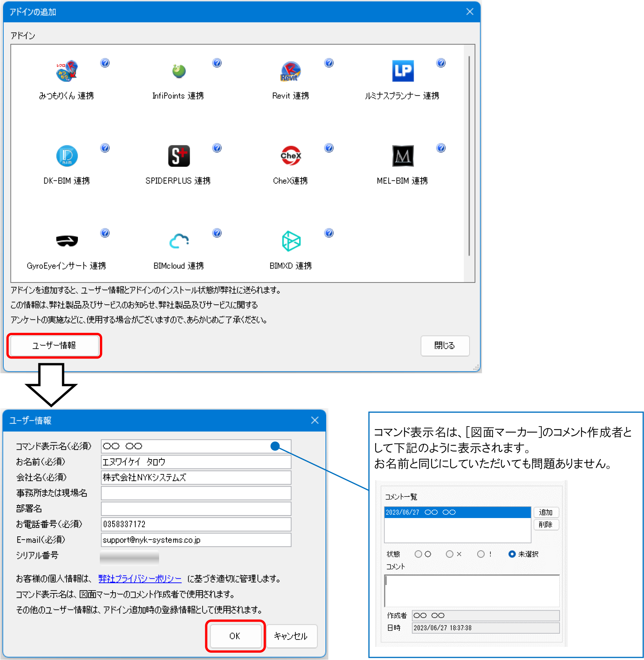Select the CheX連携 add-in icon
The image size is (644, 660).
pos(291,156)
